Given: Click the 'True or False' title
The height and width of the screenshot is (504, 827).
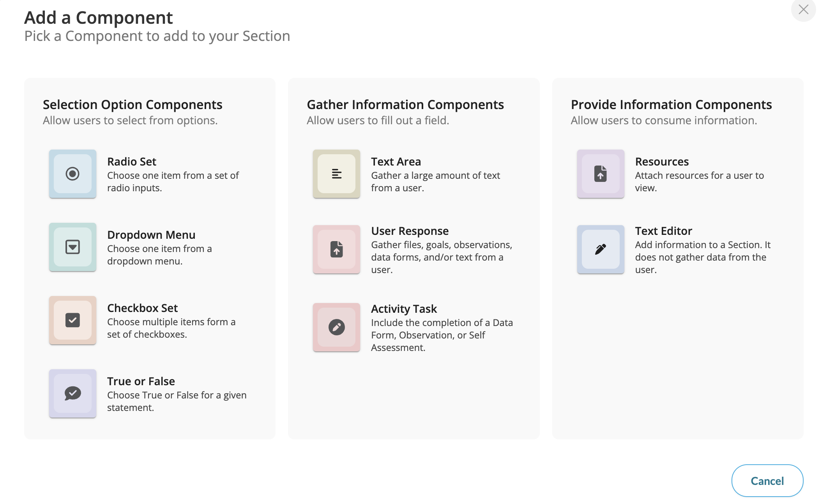Looking at the screenshot, I should [x=141, y=381].
